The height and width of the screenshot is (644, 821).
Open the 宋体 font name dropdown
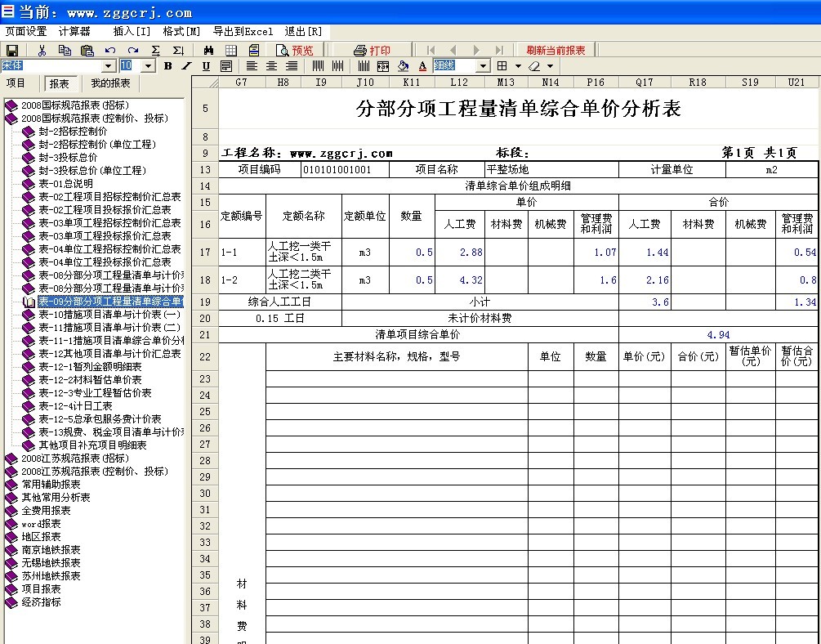[109, 66]
